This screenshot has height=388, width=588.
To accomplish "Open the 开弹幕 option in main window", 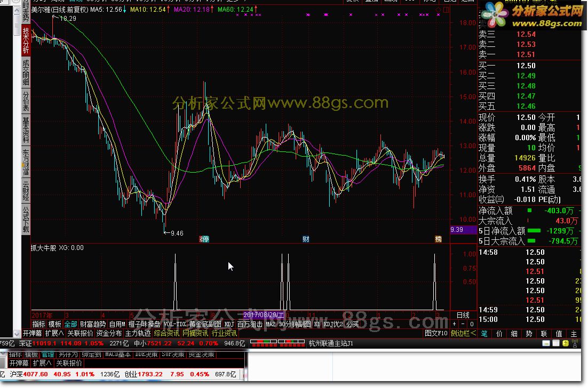I will tap(33, 333).
